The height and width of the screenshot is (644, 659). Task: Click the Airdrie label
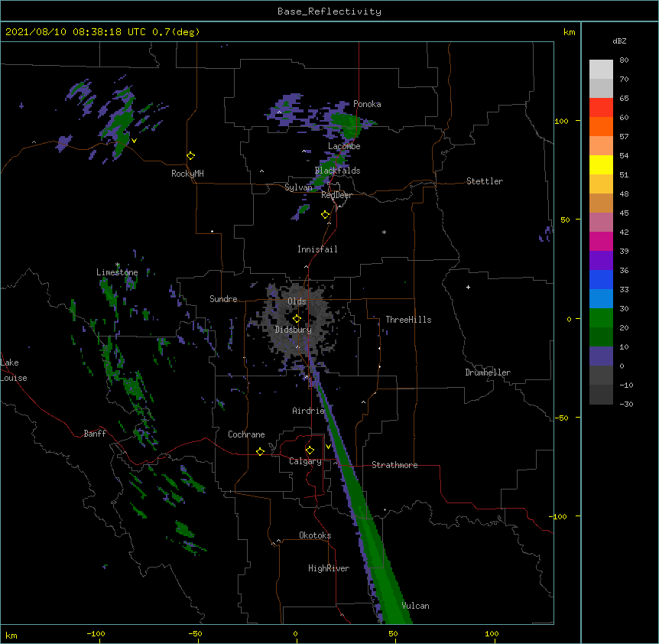(x=308, y=411)
